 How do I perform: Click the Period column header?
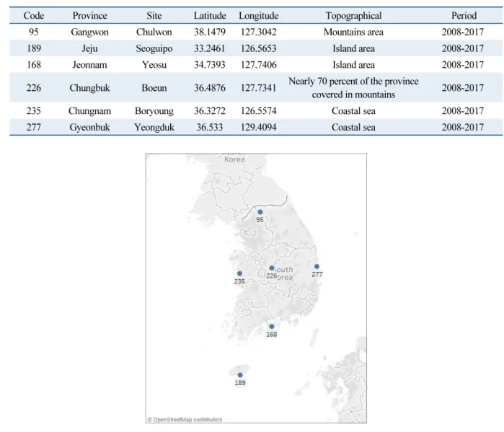click(464, 15)
